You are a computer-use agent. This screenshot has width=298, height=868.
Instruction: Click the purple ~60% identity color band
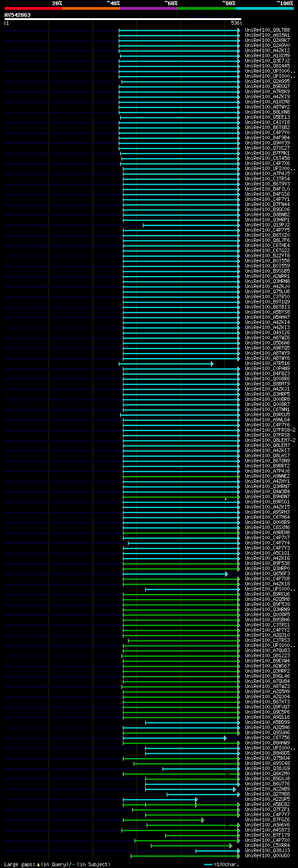[x=149, y=8]
